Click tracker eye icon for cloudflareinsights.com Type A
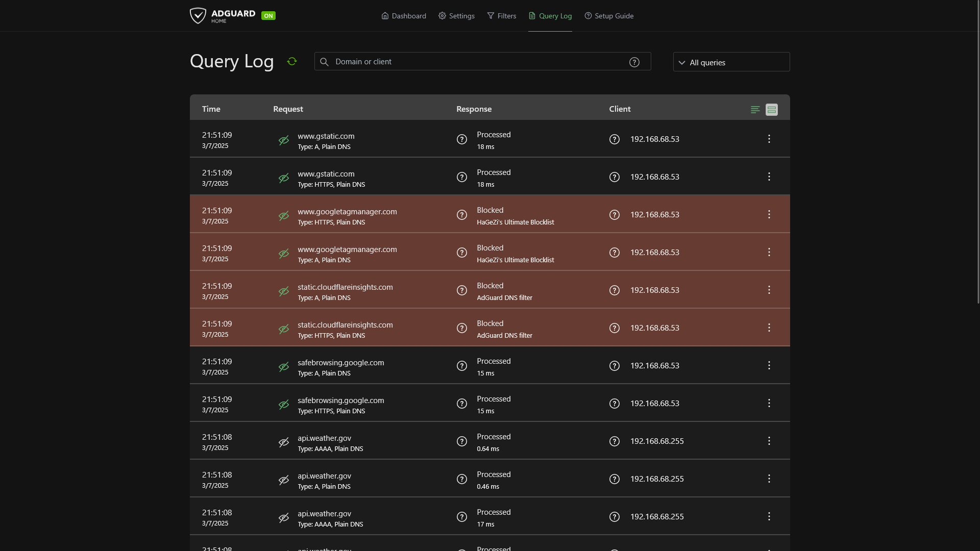Viewport: 980px width, 551px height. (x=284, y=291)
